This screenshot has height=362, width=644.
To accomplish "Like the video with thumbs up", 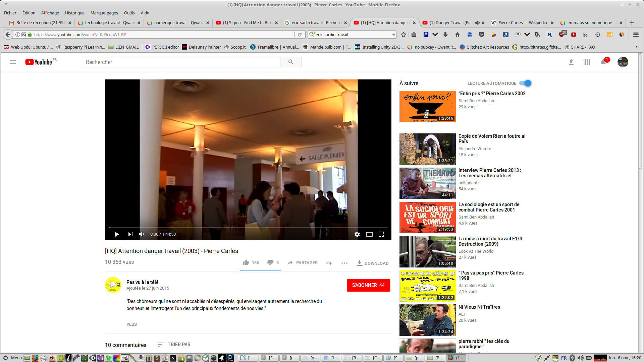I will (246, 262).
